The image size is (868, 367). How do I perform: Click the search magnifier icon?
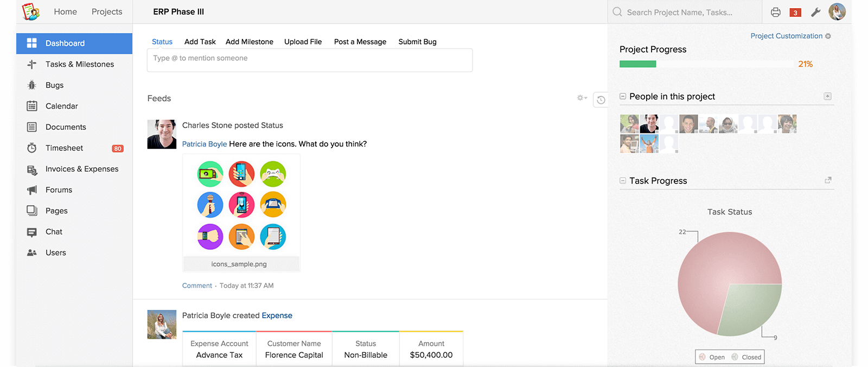tap(617, 12)
